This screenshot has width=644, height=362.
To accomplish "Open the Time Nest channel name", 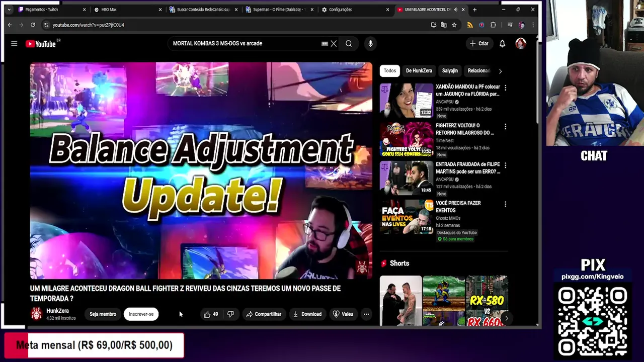I will [445, 141].
